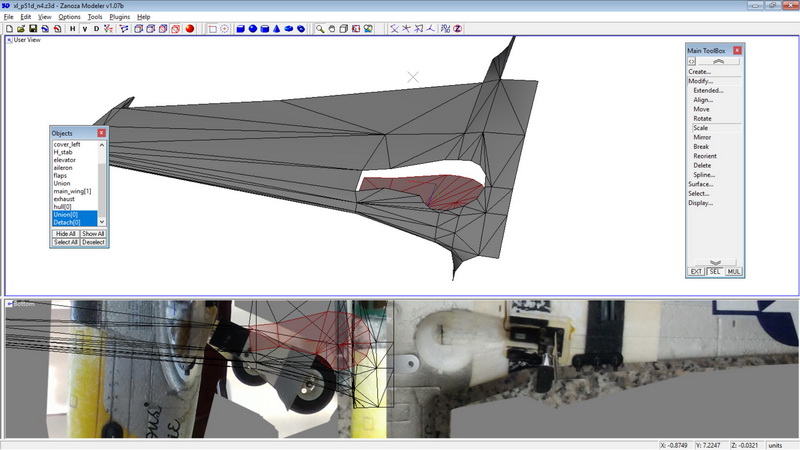The width and height of the screenshot is (800, 450).
Task: Create a blue cylinder primitive
Action: (x=263, y=29)
